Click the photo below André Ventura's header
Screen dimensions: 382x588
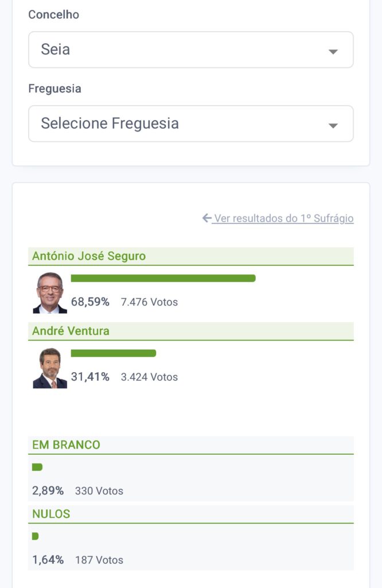[x=50, y=368]
